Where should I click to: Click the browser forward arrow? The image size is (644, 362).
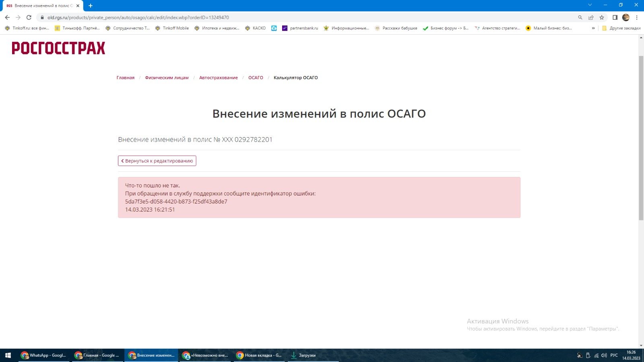(x=18, y=17)
